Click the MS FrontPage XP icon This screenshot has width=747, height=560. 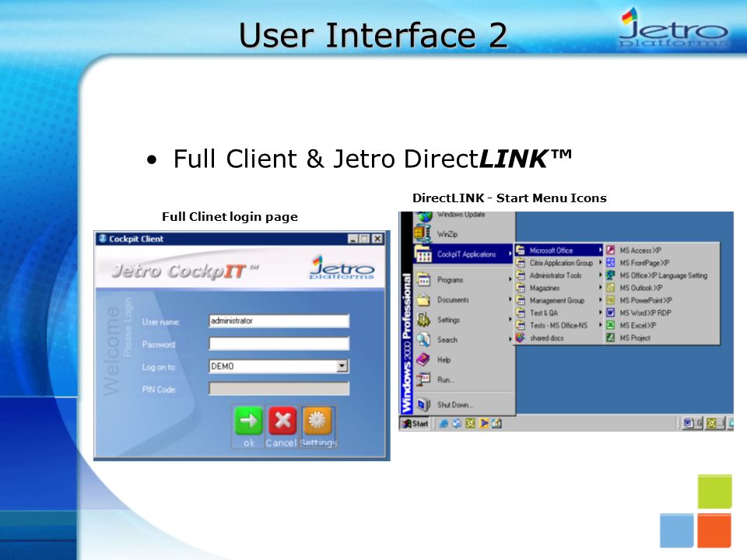coord(610,262)
